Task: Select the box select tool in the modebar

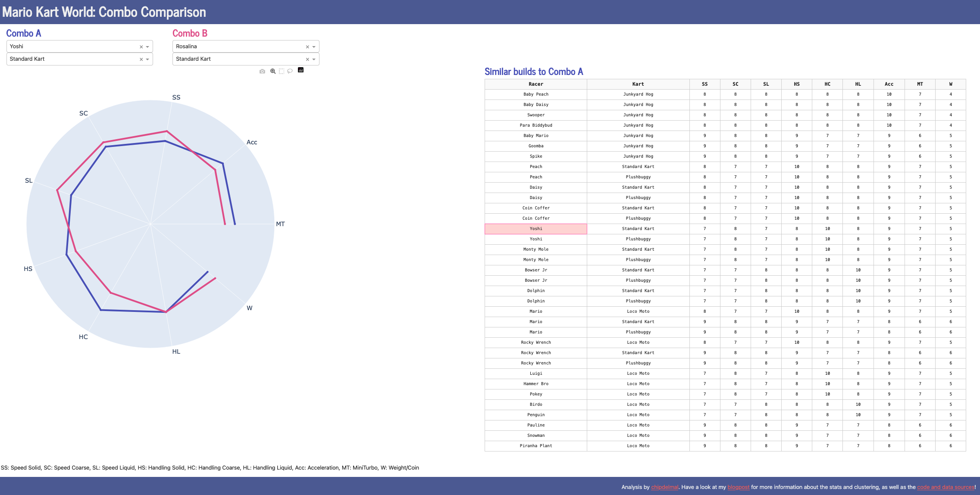Action: [281, 71]
